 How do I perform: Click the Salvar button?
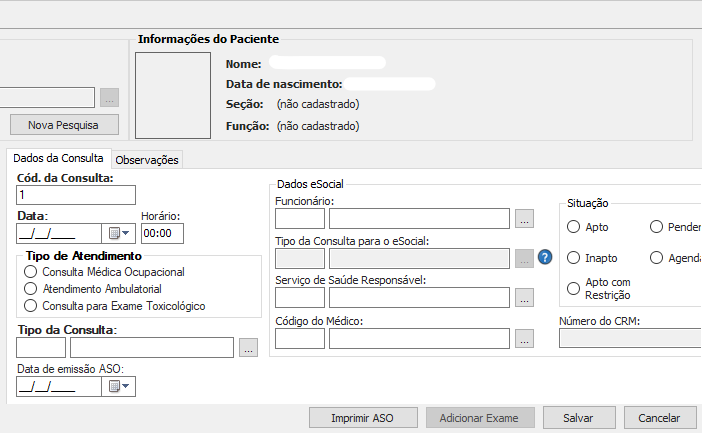coord(578,418)
